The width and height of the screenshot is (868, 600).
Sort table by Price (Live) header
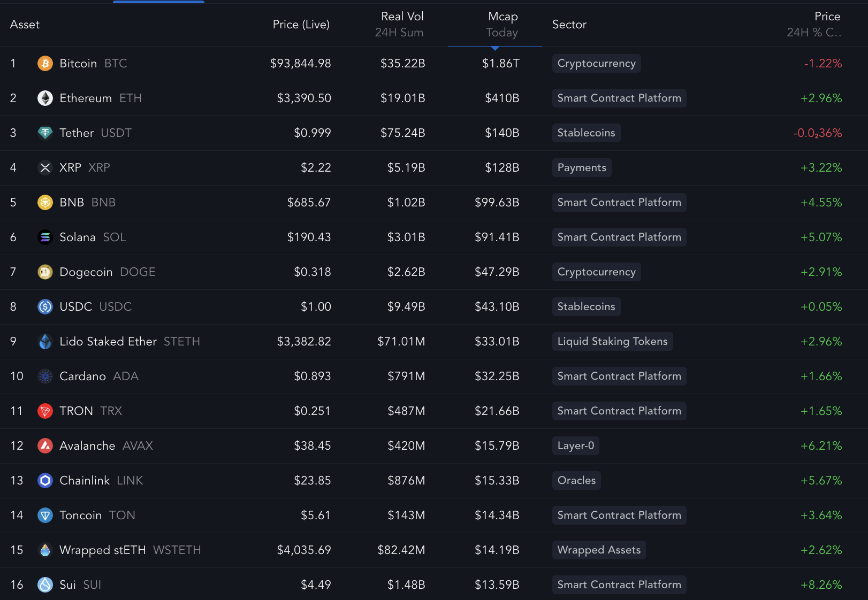[301, 25]
